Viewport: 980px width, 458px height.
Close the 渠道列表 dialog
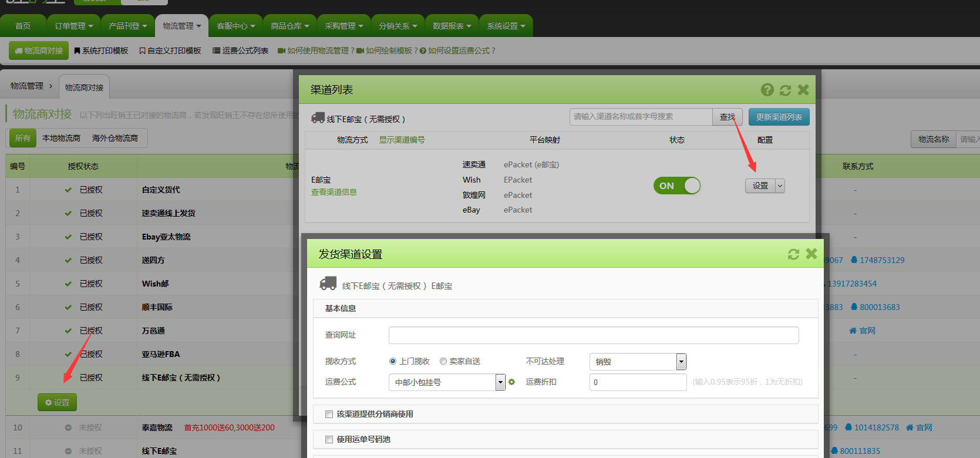point(803,90)
